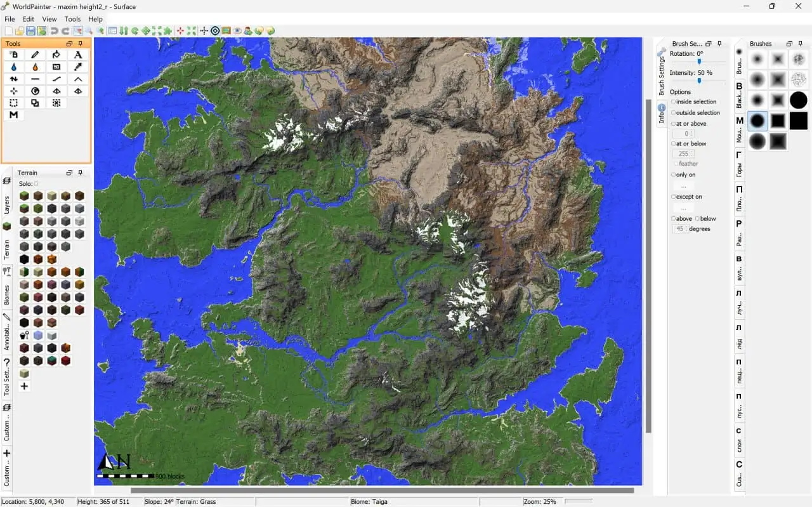Tick the 'except on' checkbox
Image resolution: width=812 pixels, height=507 pixels.
(674, 197)
